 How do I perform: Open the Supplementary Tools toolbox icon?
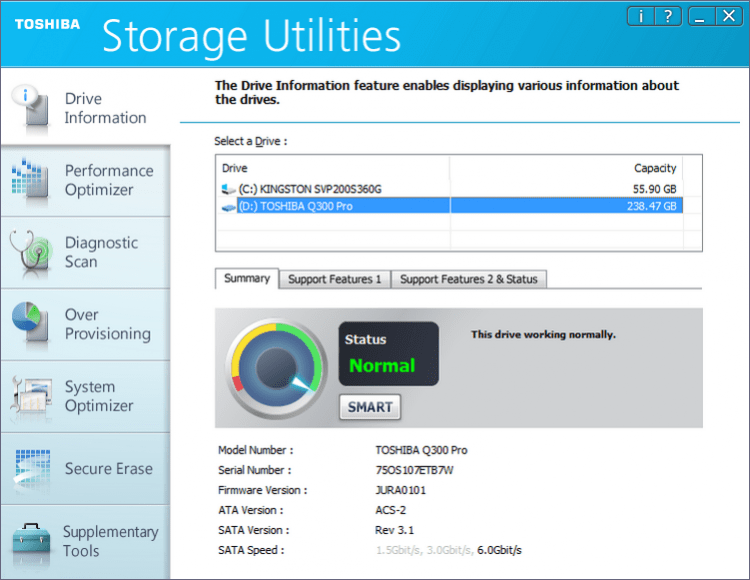point(29,541)
